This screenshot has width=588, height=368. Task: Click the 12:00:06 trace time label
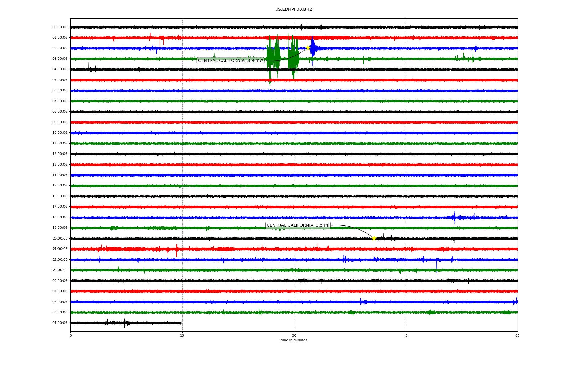pyautogui.click(x=60, y=154)
